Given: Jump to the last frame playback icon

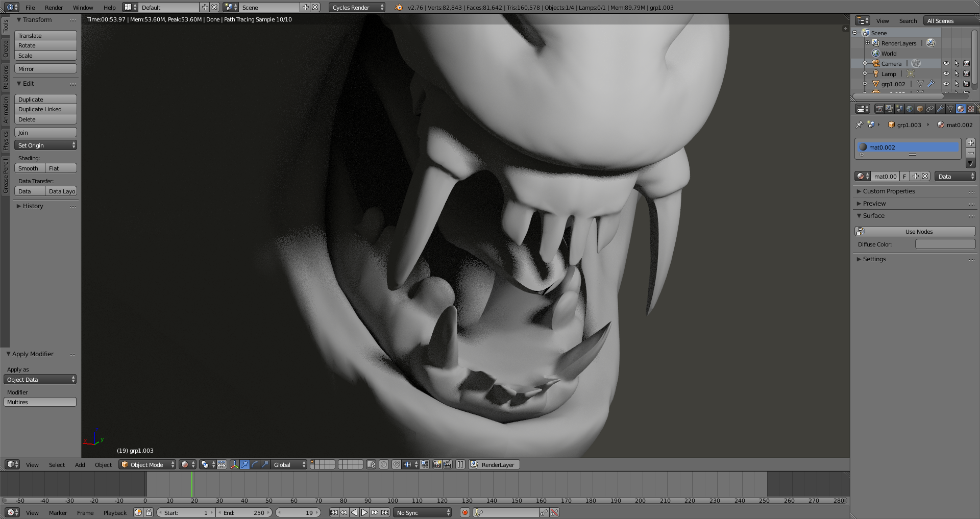Looking at the screenshot, I should (385, 512).
